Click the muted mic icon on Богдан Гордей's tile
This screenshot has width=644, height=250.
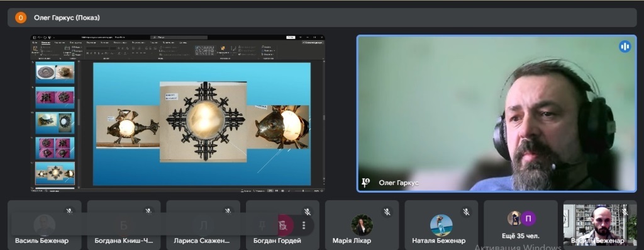click(307, 212)
